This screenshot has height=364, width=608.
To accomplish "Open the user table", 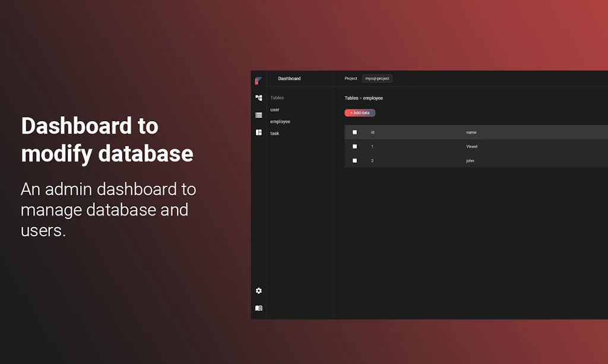I will (274, 110).
